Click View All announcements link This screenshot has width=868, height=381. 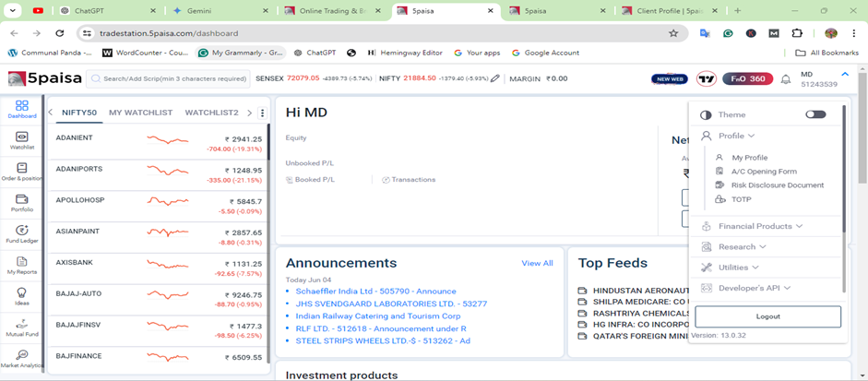point(537,263)
